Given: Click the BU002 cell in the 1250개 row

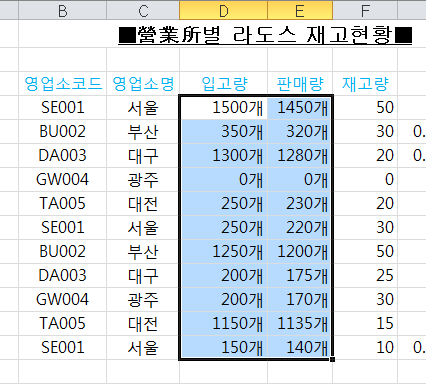Looking at the screenshot, I should click(x=62, y=251).
